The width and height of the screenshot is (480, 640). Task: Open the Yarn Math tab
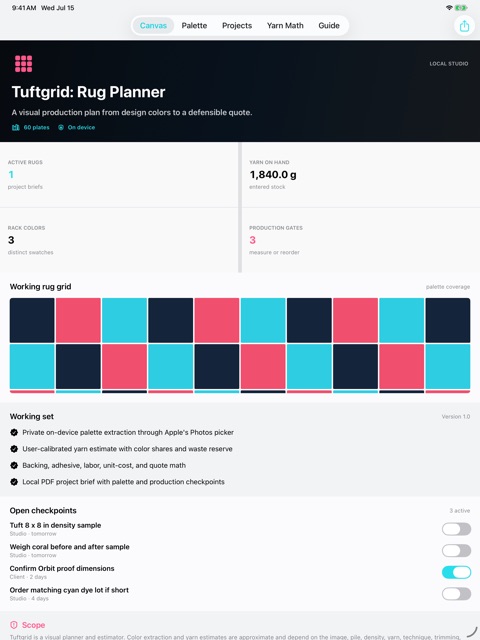click(285, 26)
